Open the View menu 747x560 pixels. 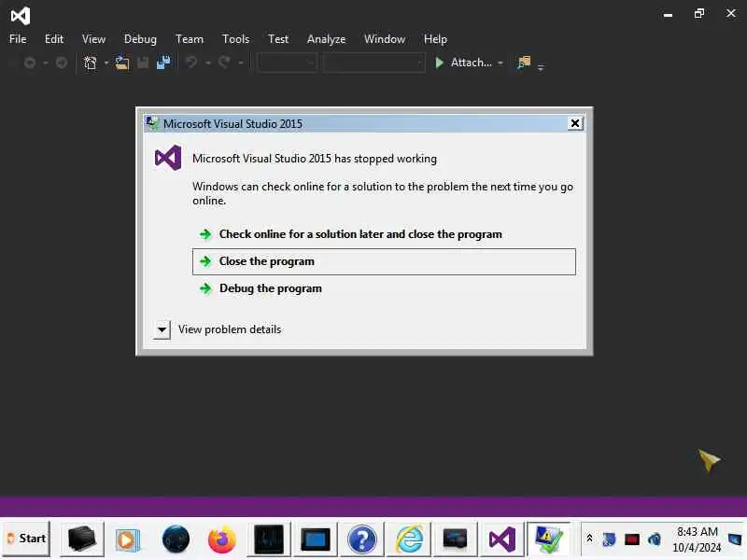(93, 39)
